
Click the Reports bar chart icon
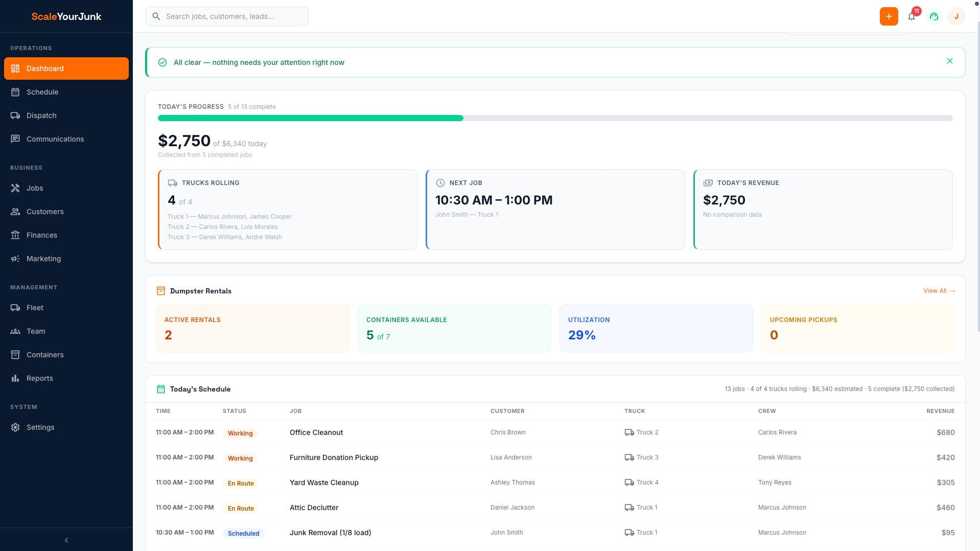[x=15, y=378]
